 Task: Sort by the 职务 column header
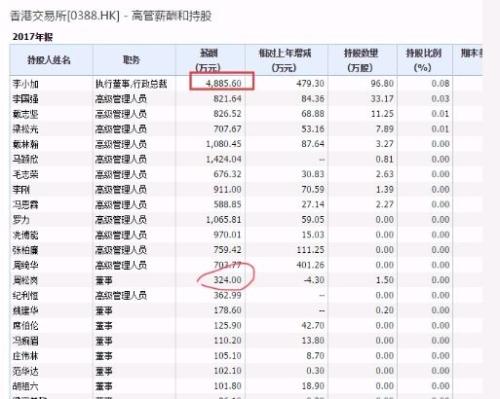131,60
